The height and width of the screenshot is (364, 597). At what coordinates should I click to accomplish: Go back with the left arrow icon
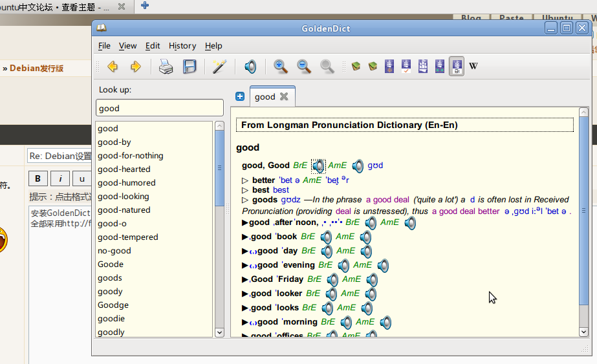113,67
